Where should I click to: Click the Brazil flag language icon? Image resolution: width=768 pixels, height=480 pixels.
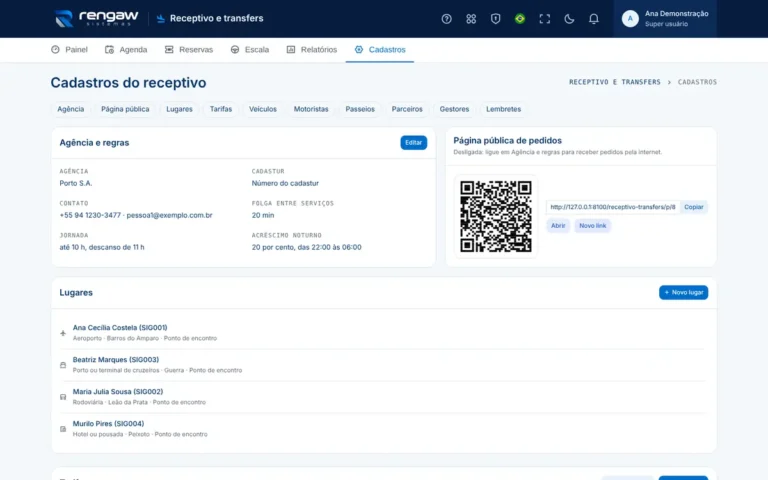[520, 19]
